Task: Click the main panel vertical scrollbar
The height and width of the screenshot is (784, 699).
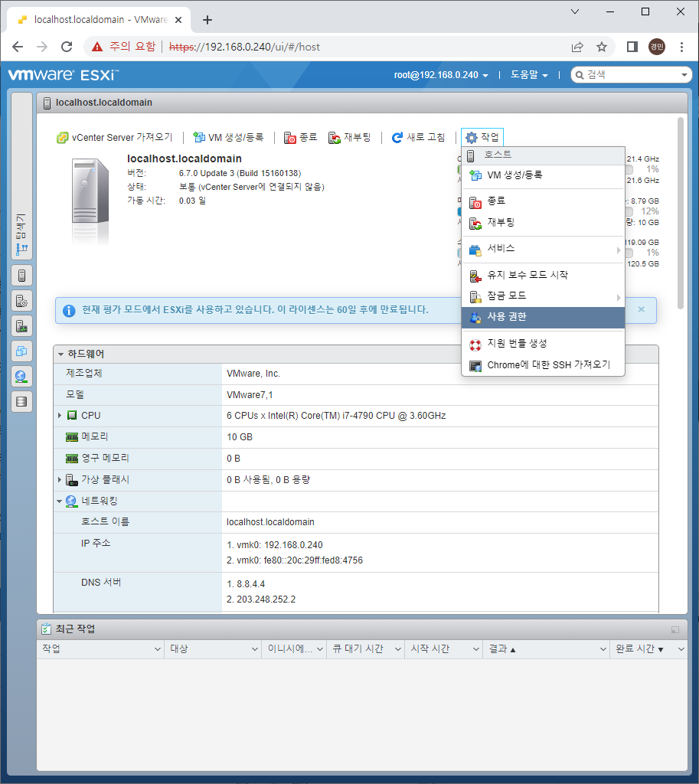Action: click(x=680, y=213)
